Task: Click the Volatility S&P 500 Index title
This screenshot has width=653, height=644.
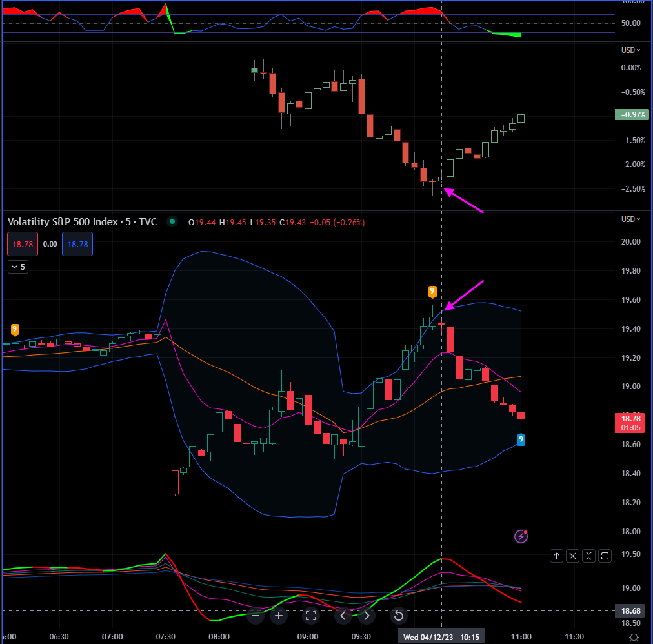Action: tap(82, 222)
